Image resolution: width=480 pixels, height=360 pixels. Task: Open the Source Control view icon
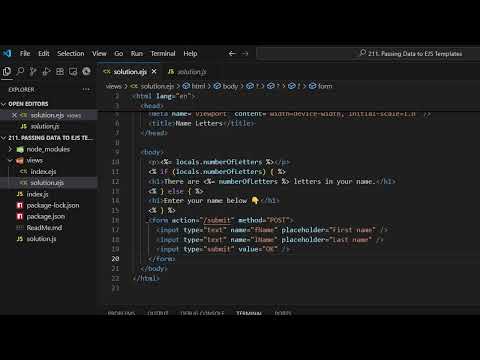(33, 71)
